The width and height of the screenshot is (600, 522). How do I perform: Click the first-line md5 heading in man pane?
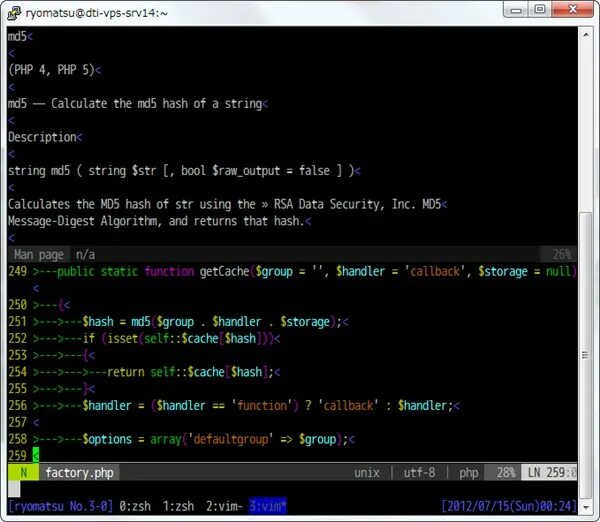pyautogui.click(x=17, y=36)
